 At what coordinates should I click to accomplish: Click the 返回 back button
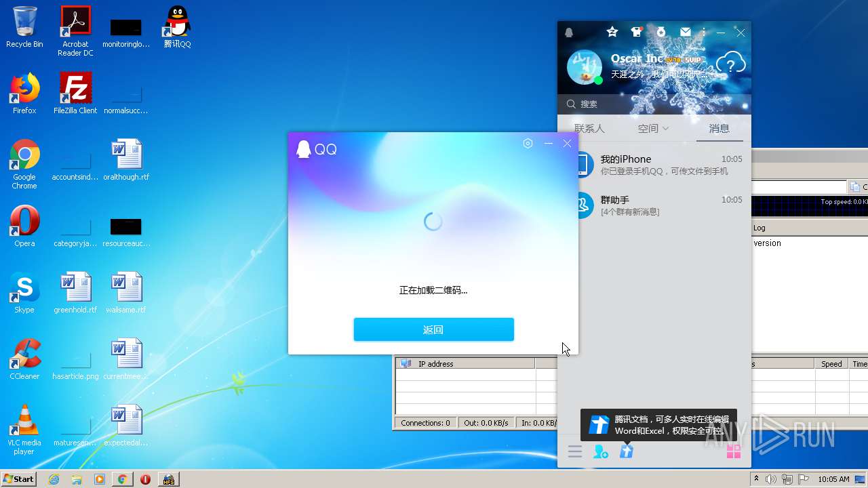click(434, 329)
